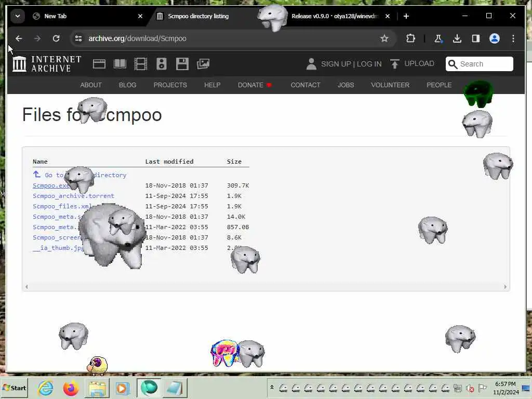Switch to Release v0.9.0 winevdm tab

[335, 16]
